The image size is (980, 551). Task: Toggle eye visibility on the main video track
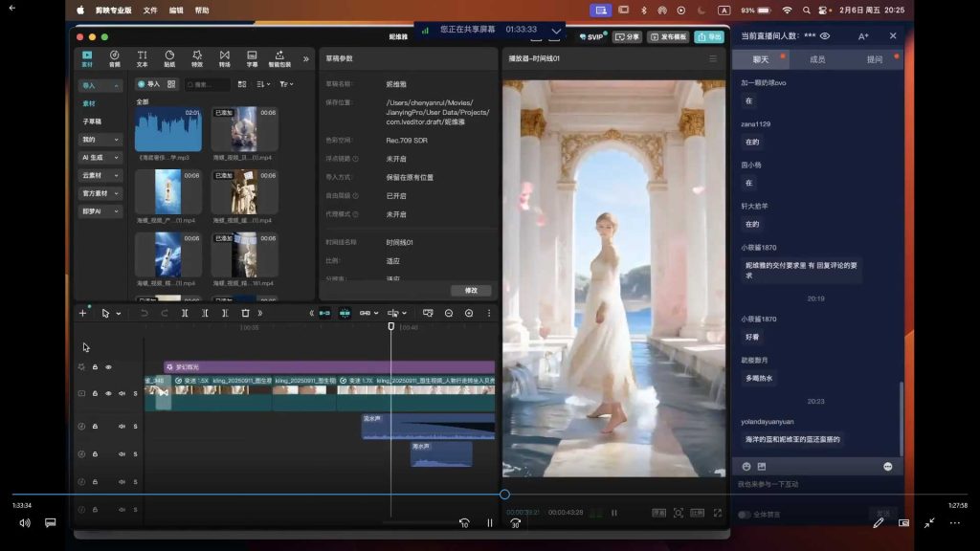click(x=108, y=393)
